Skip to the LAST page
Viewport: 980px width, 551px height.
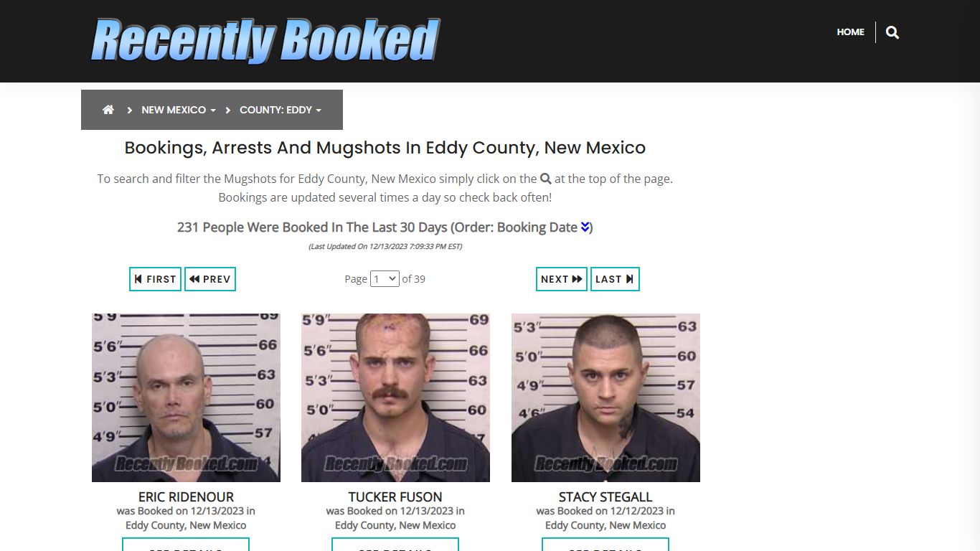615,279
